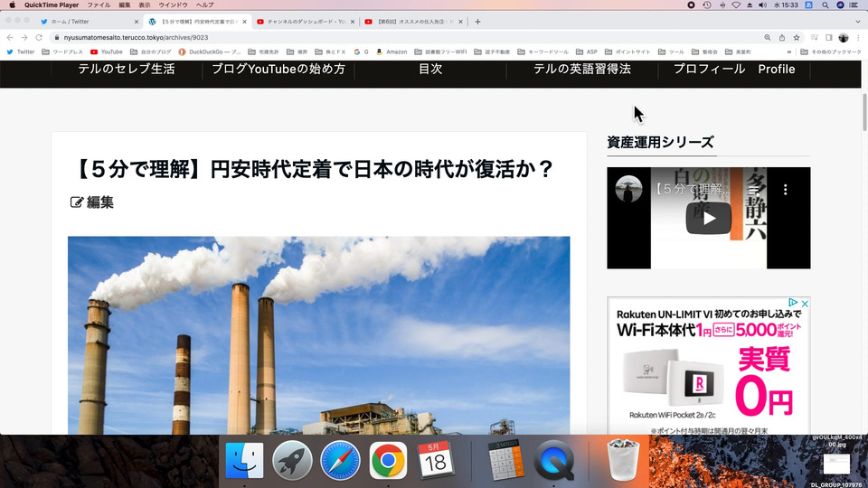This screenshot has height=488, width=868.
Task: Close the ホーム / Twitter tab
Action: [137, 22]
